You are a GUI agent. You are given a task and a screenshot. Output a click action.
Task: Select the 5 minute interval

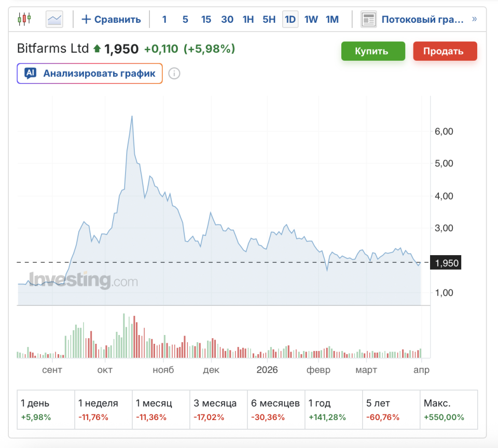(x=185, y=19)
